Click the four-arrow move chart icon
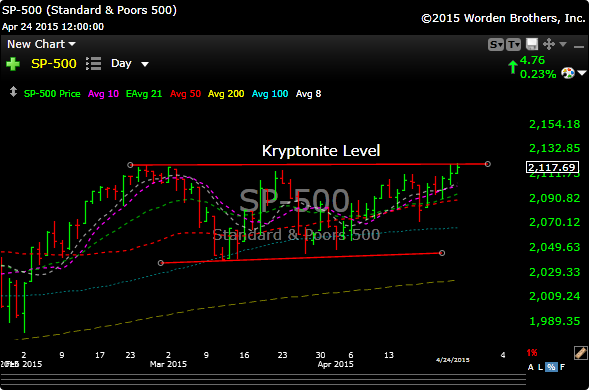 (x=549, y=44)
